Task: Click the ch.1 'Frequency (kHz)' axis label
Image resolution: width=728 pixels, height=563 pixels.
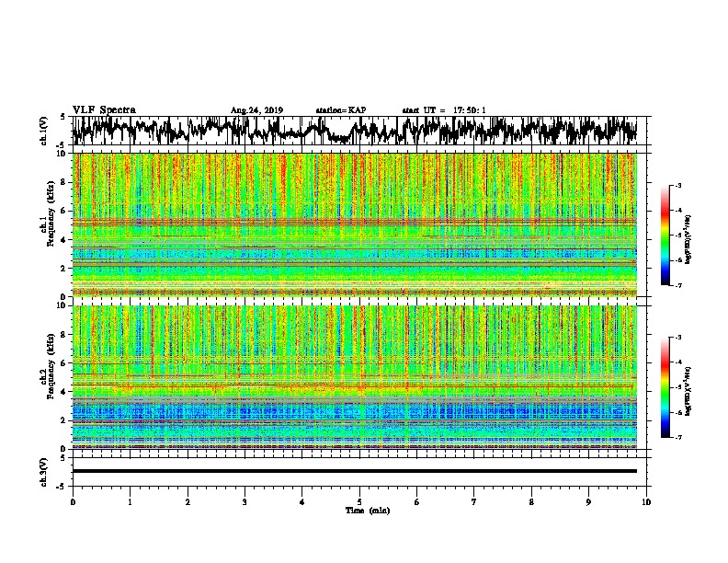Action: pyautogui.click(x=51, y=214)
